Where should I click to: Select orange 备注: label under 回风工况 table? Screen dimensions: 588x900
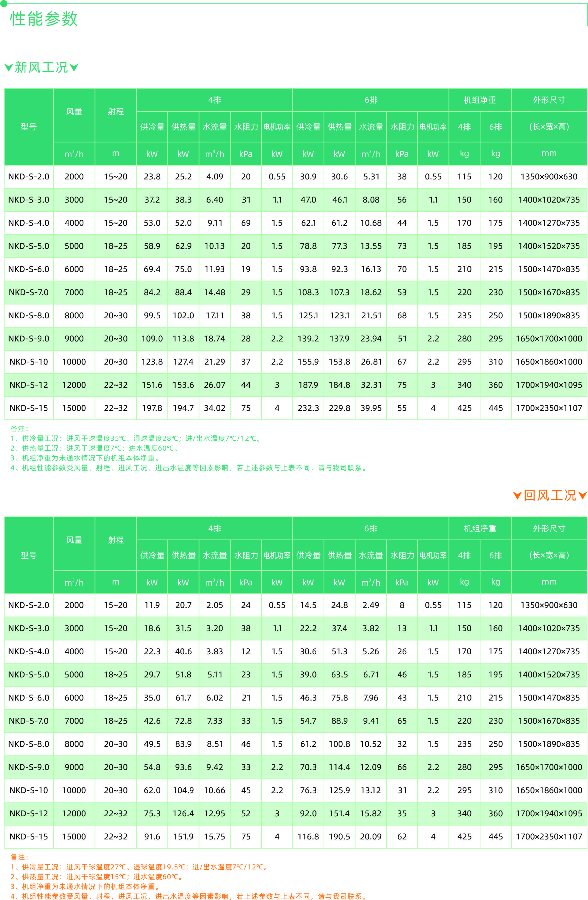coord(19,857)
